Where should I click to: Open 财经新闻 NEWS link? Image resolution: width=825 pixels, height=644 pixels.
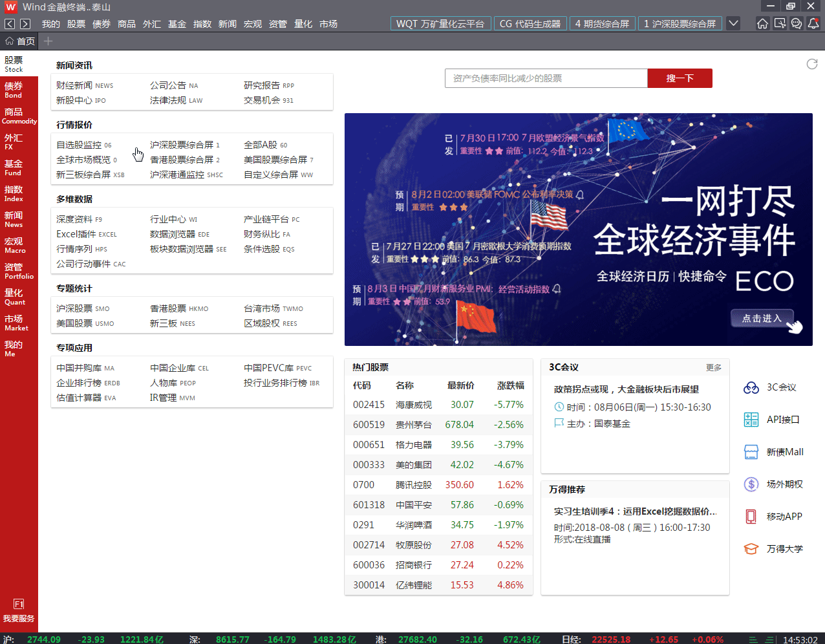point(85,85)
